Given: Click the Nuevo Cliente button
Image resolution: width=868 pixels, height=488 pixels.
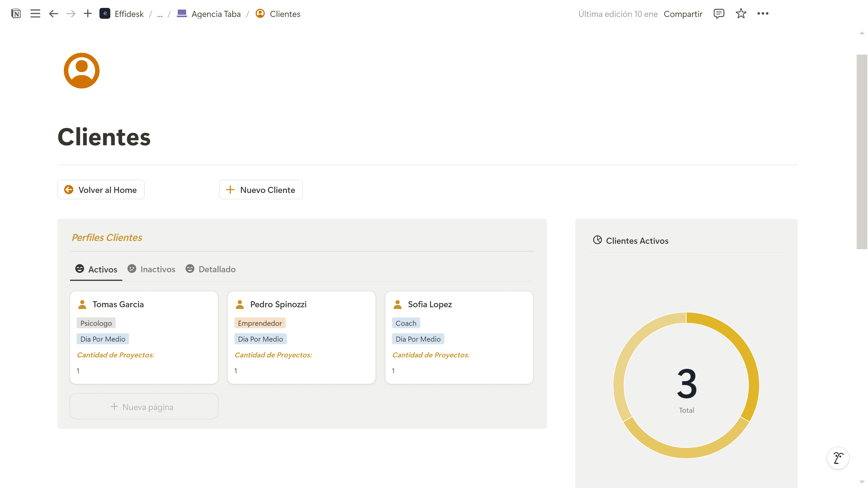Looking at the screenshot, I should point(261,190).
